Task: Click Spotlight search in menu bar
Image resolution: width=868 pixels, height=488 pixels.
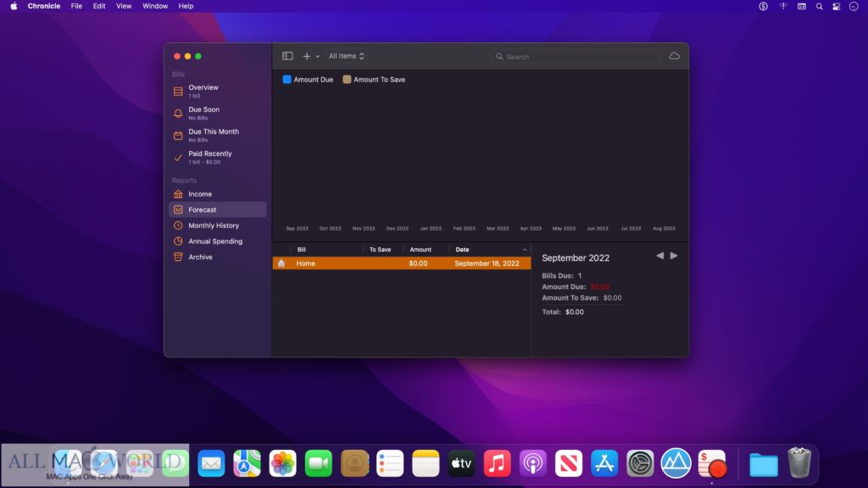Action: click(x=820, y=6)
